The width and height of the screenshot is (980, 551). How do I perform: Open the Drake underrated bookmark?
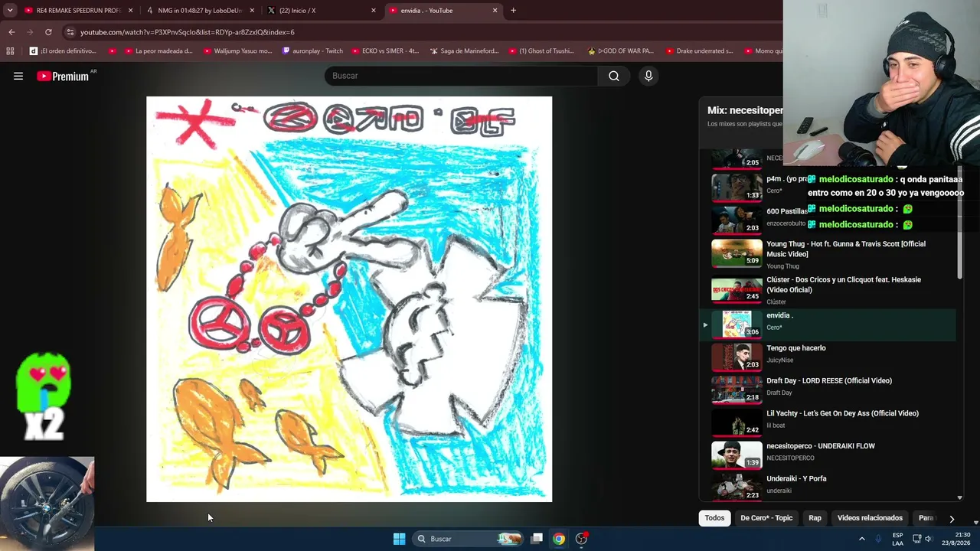coord(699,51)
